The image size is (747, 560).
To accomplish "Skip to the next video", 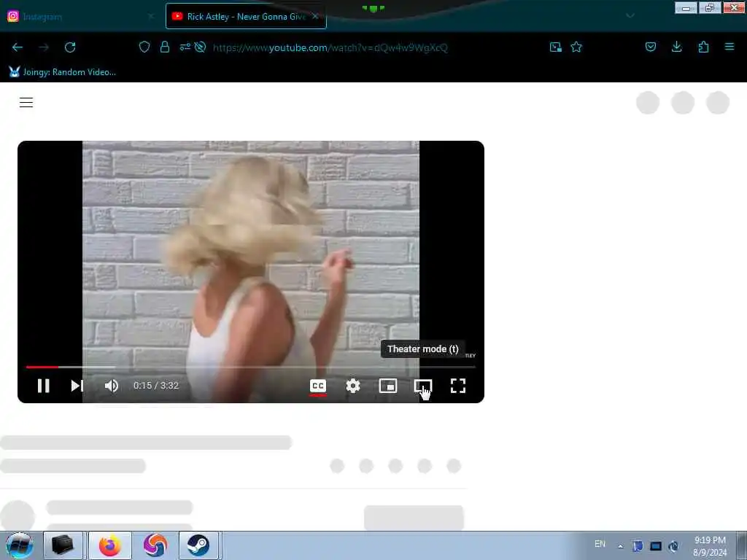I will 77,386.
